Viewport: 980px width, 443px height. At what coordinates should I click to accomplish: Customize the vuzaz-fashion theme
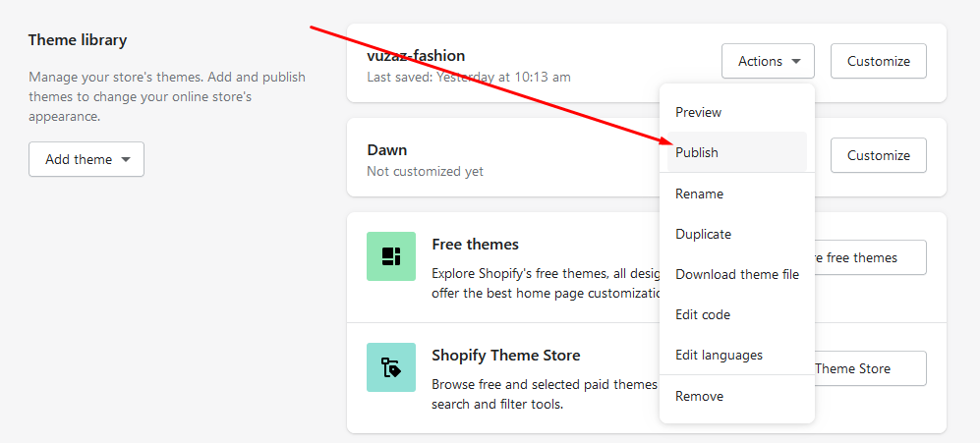tap(878, 61)
